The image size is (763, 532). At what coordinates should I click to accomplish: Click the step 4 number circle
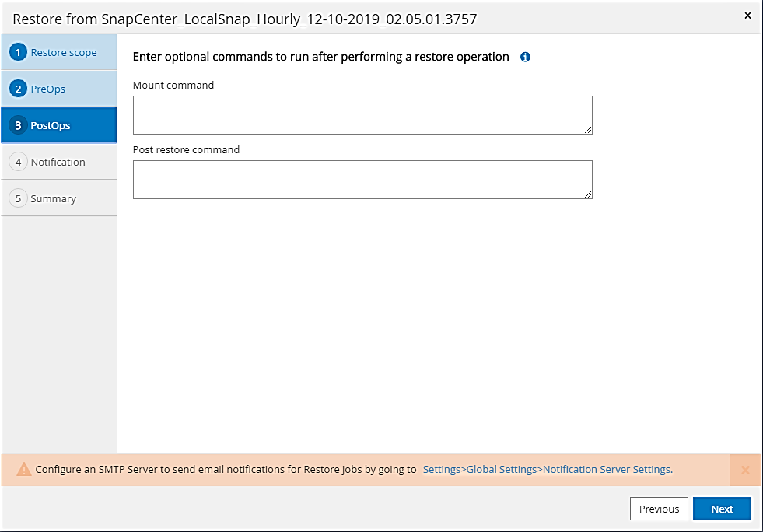[18, 163]
